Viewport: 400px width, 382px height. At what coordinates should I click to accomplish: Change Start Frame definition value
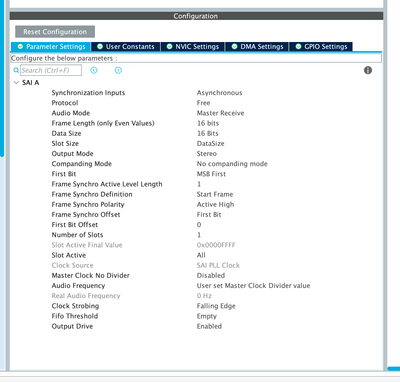click(x=215, y=194)
